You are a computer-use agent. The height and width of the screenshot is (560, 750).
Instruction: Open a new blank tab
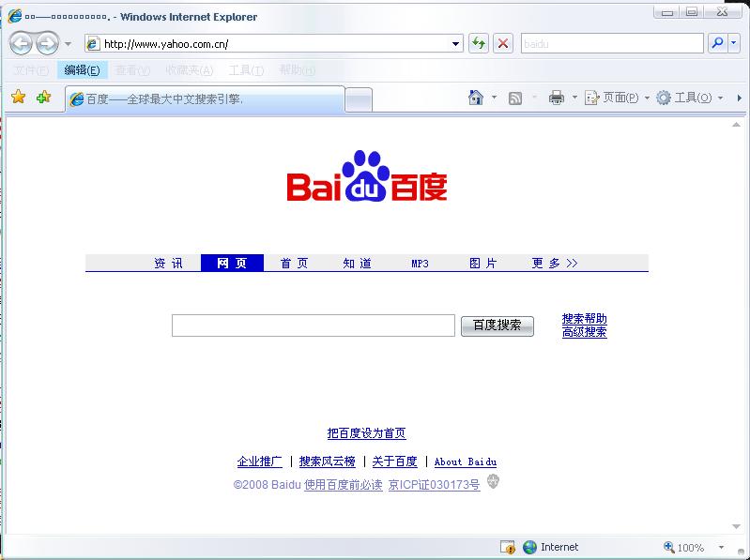pyautogui.click(x=359, y=99)
